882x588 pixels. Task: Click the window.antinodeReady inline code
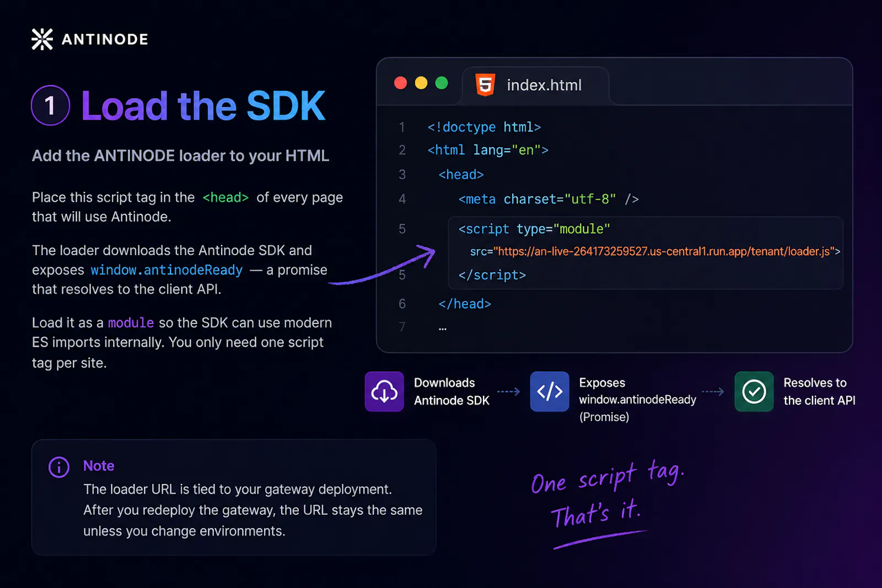[x=166, y=270]
